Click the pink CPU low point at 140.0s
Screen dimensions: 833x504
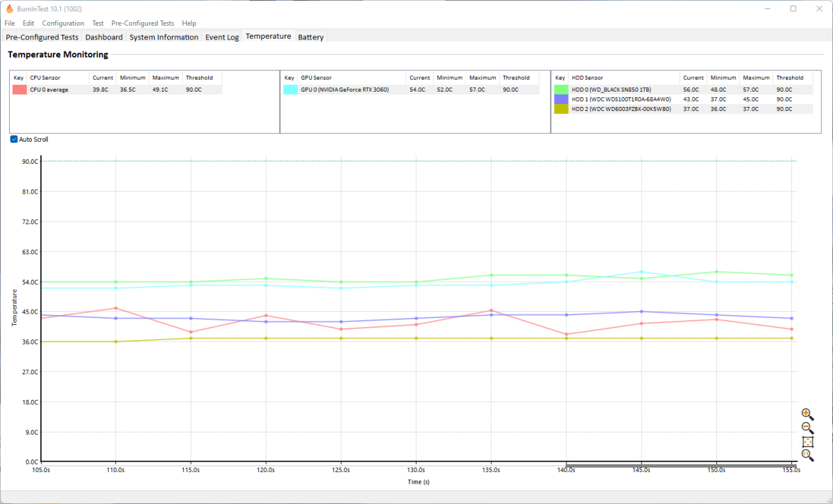point(566,335)
